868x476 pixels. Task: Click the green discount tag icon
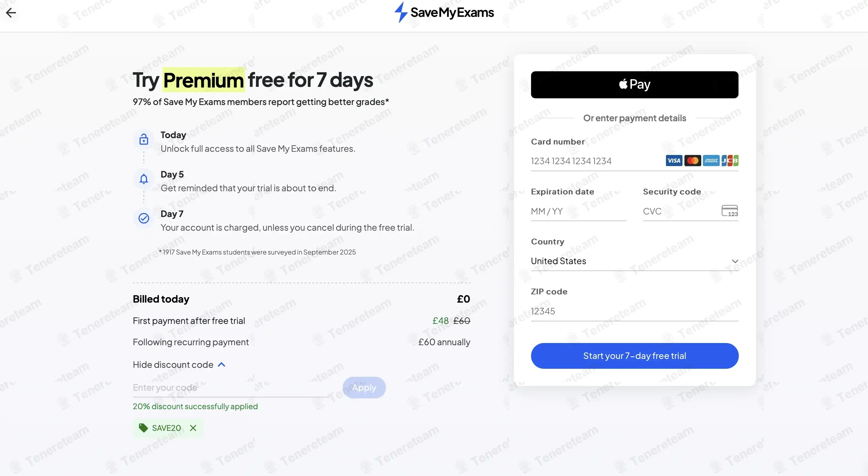click(143, 428)
